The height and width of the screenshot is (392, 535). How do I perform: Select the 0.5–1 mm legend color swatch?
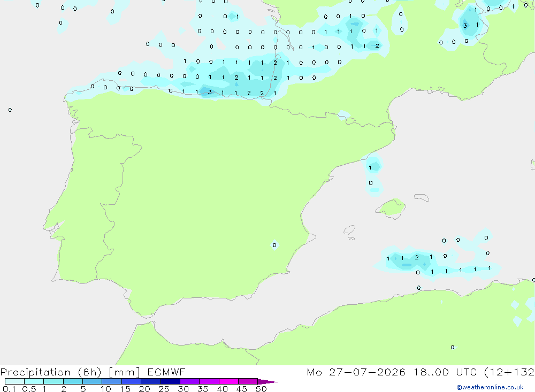click(34, 381)
